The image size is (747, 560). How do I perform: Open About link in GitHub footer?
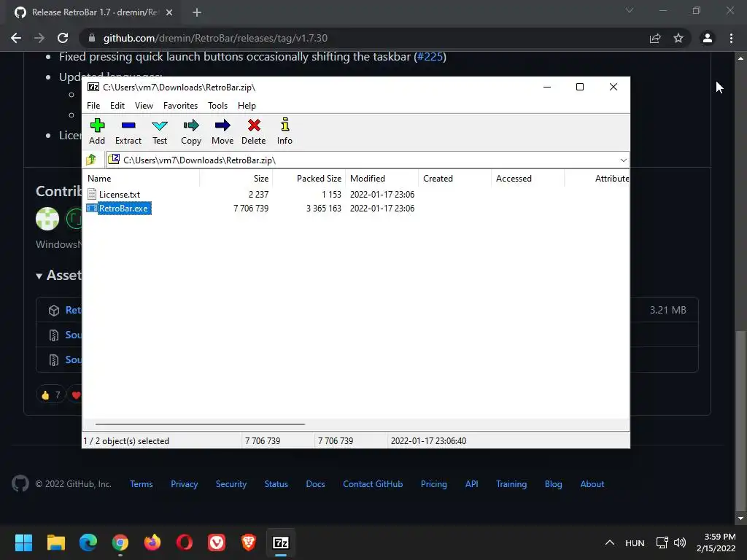pos(592,484)
